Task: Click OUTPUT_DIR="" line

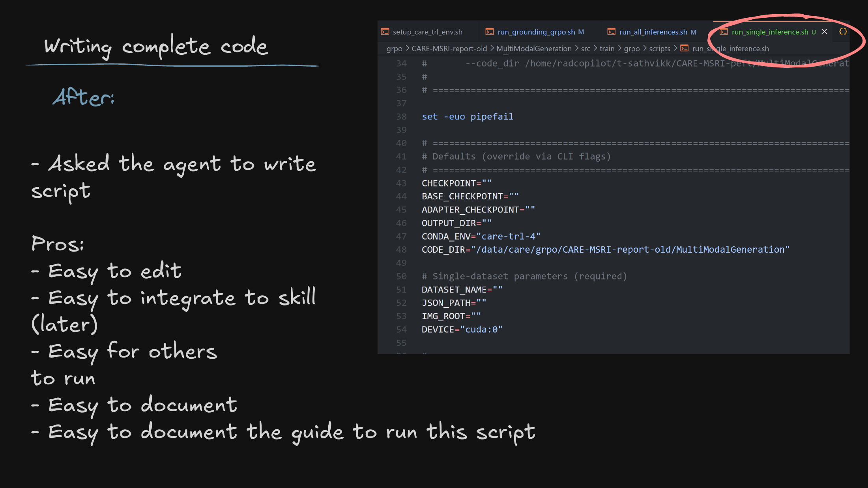Action: pyautogui.click(x=456, y=223)
